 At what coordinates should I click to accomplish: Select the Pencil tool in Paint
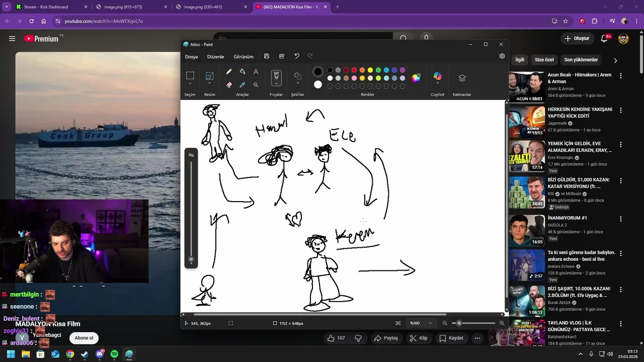coord(229,72)
